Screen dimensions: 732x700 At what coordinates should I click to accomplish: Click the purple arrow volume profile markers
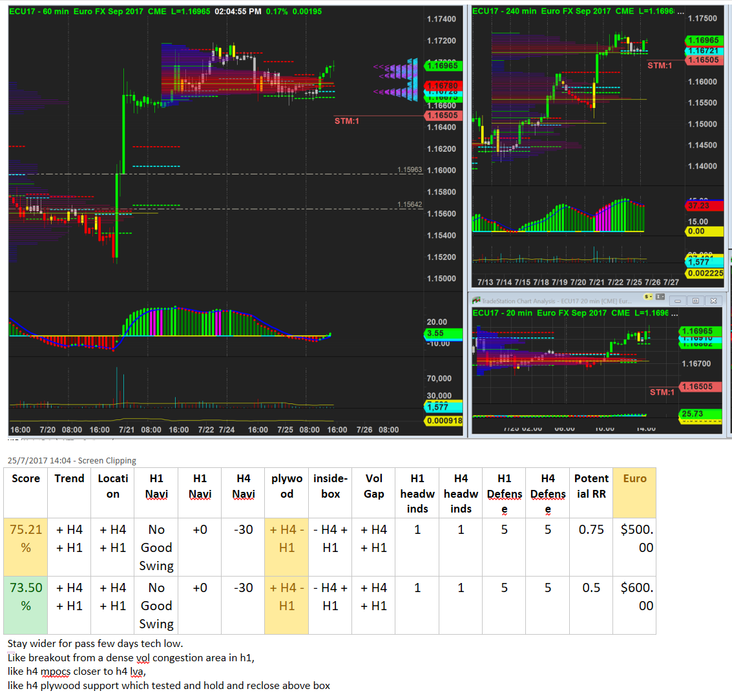(x=395, y=80)
